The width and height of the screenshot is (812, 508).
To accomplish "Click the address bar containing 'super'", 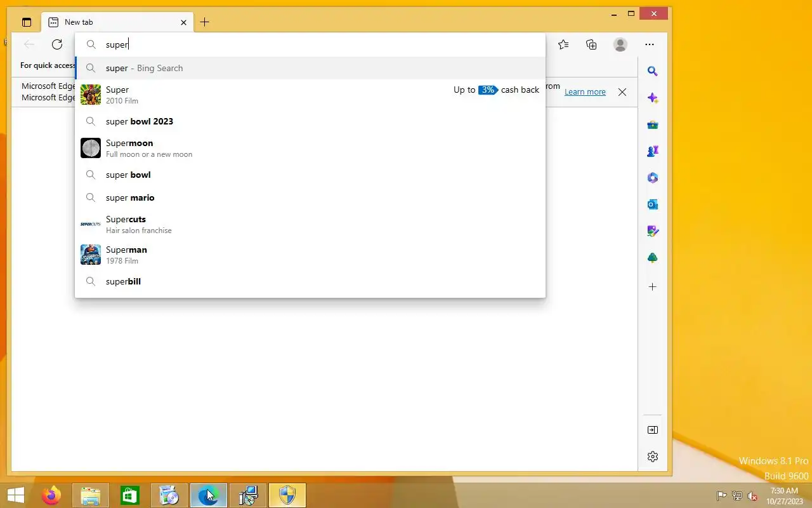I will 310,44.
